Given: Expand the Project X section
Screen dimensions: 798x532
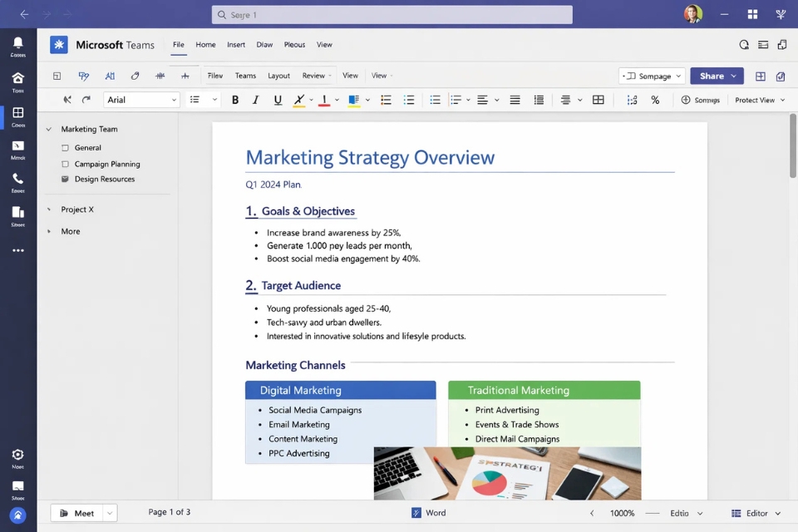Looking at the screenshot, I should [x=48, y=209].
